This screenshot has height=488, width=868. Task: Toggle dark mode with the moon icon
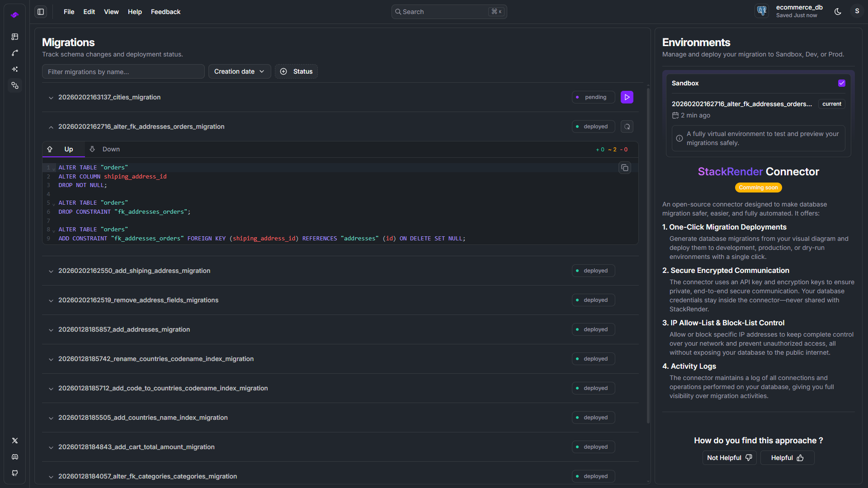point(838,11)
